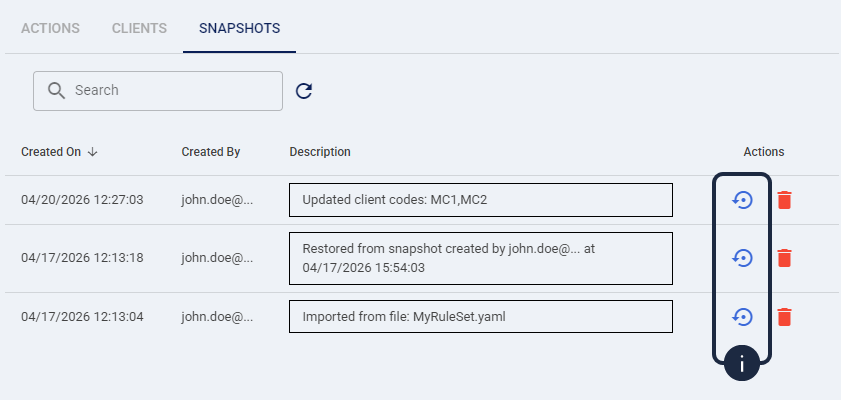Screen dimensions: 841x400
Task: Refresh the snapshots list
Action: 305,91
